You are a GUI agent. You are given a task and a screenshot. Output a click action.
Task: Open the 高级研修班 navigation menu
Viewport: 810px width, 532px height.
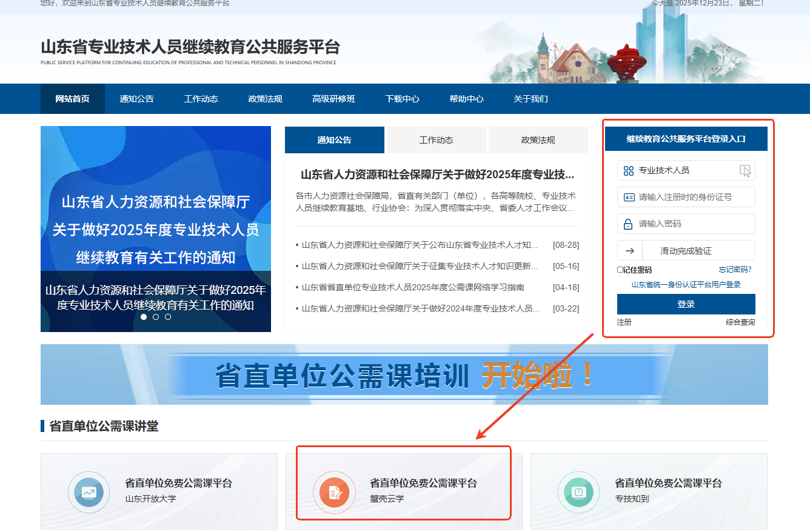click(333, 99)
